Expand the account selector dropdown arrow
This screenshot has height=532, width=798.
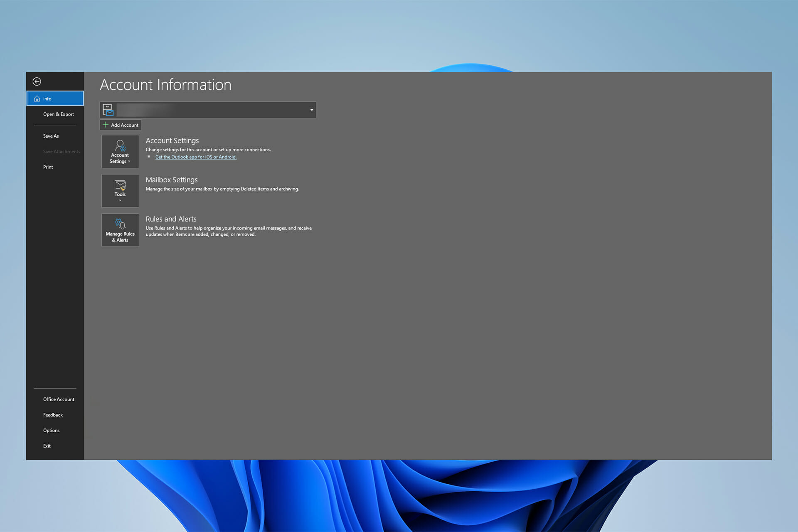(x=312, y=110)
